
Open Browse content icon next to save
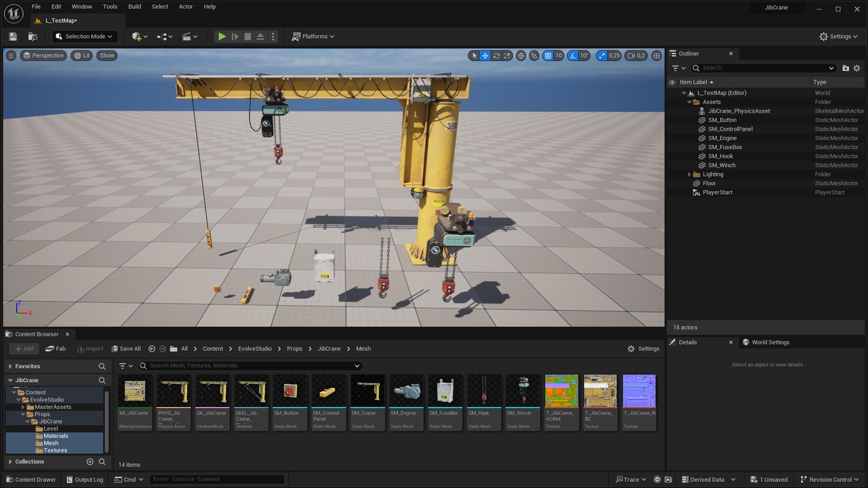(x=33, y=37)
